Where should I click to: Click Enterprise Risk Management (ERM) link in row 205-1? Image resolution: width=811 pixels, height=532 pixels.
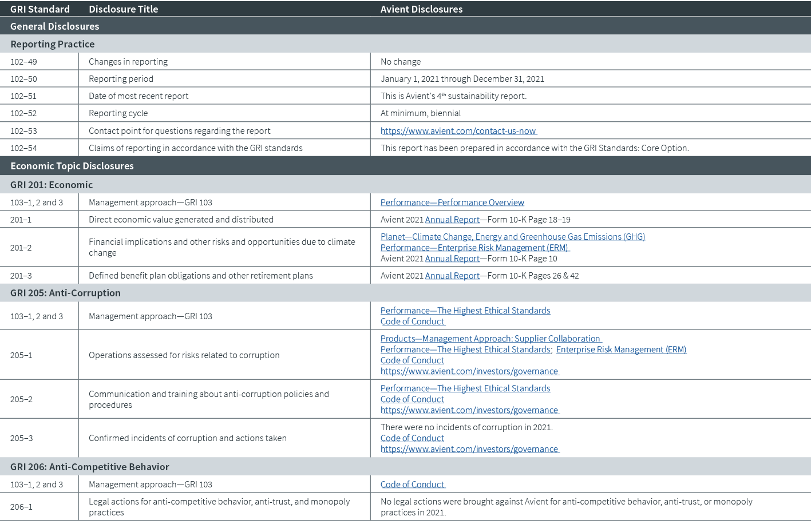coord(622,349)
